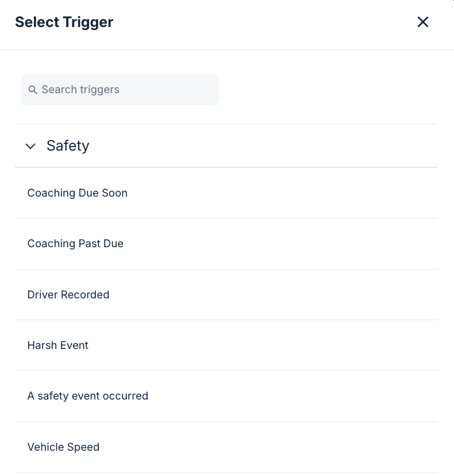Pick the Driver Recorded trigger
The width and height of the screenshot is (454, 476).
68,295
